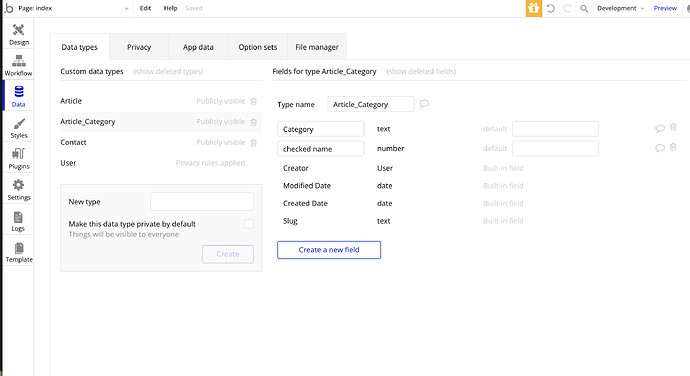Image resolution: width=690 pixels, height=376 pixels.
Task: Delete the Article_Category data type
Action: 253,122
